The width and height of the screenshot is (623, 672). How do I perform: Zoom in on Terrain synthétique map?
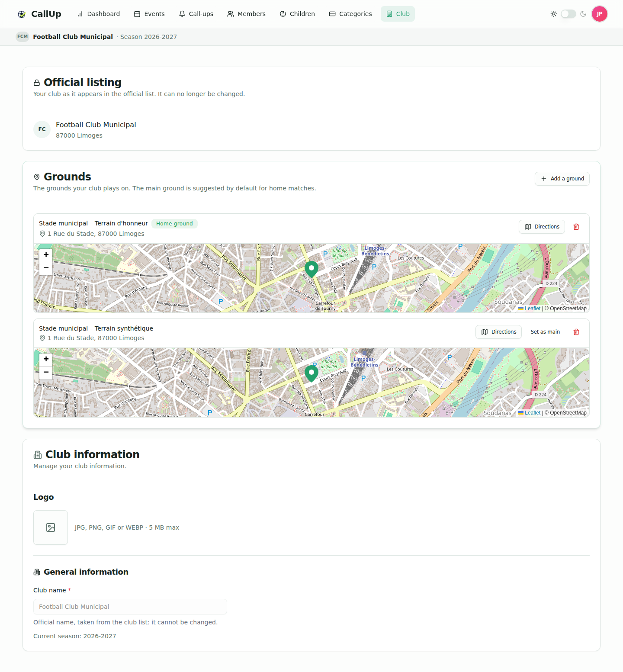[x=46, y=359]
